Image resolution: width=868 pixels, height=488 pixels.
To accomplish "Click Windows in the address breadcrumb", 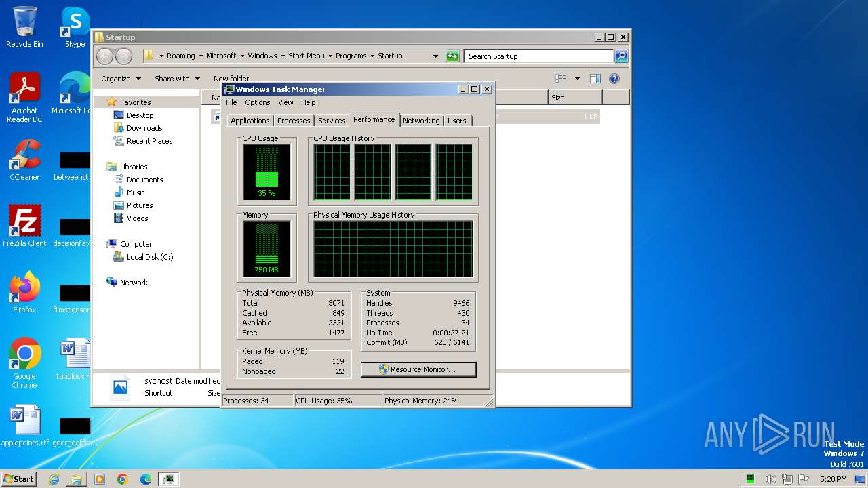I will click(x=262, y=56).
